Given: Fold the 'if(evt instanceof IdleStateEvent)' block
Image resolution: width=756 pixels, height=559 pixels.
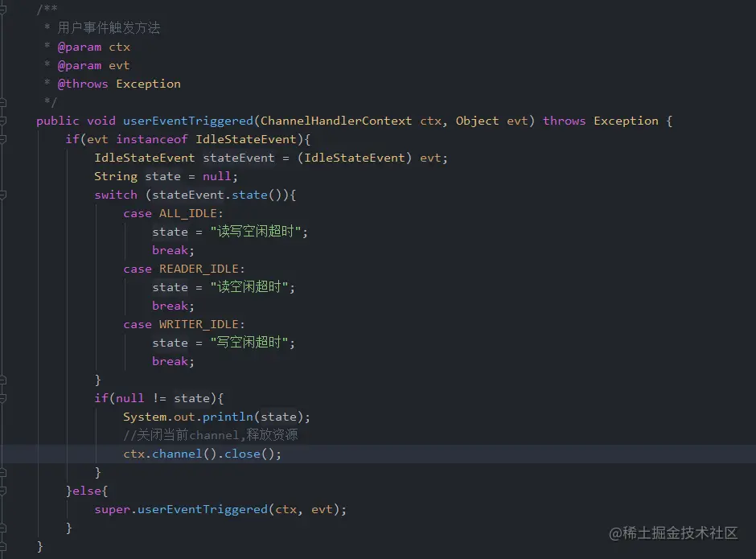Looking at the screenshot, I should click(x=2, y=139).
